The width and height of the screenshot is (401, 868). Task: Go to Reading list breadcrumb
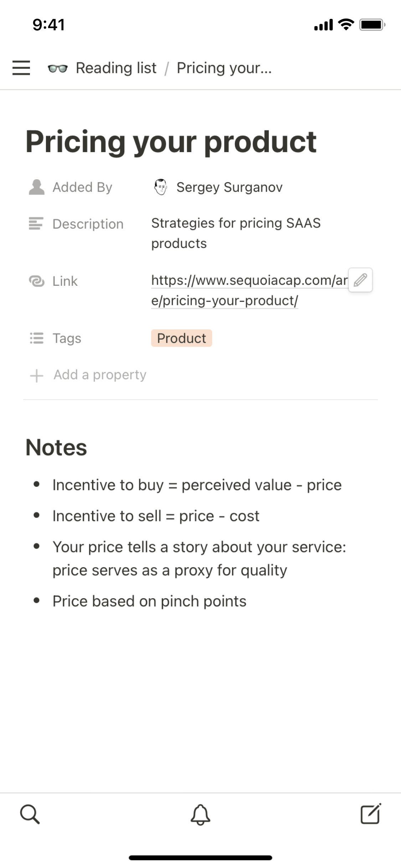tap(116, 68)
